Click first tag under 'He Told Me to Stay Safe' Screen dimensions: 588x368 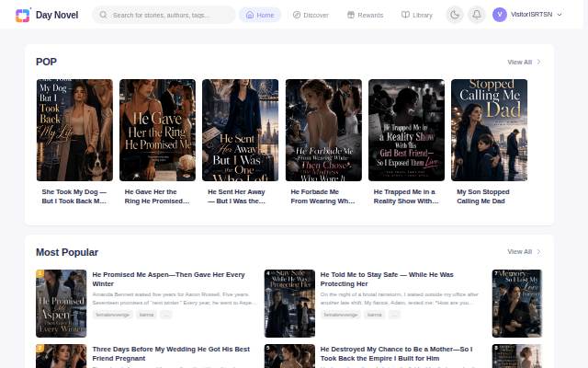pyautogui.click(x=341, y=315)
